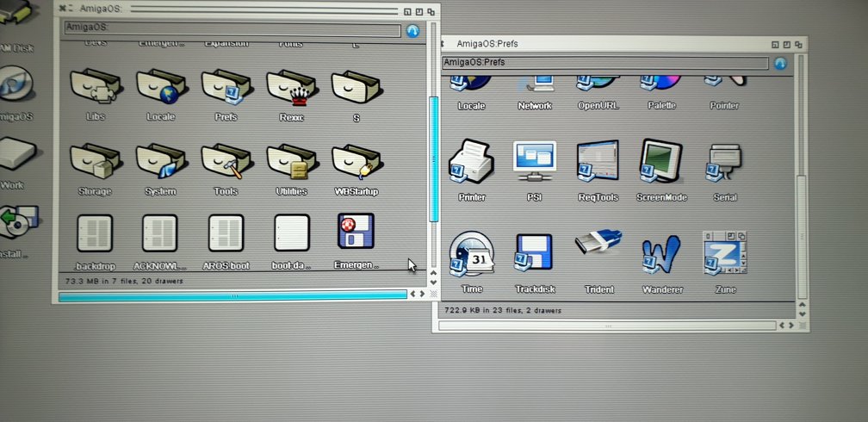The width and height of the screenshot is (868, 422).
Task: Click scroll down arrow in Prefs window
Action: click(x=803, y=314)
